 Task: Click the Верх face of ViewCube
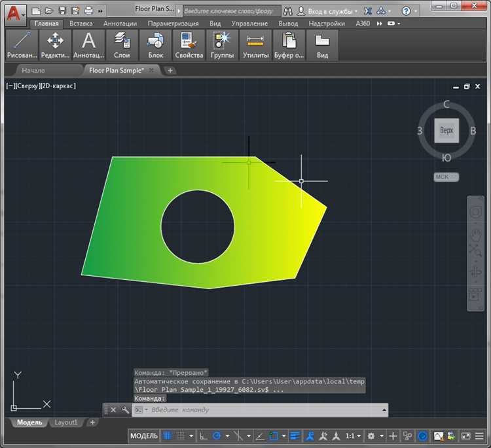pyautogui.click(x=446, y=130)
